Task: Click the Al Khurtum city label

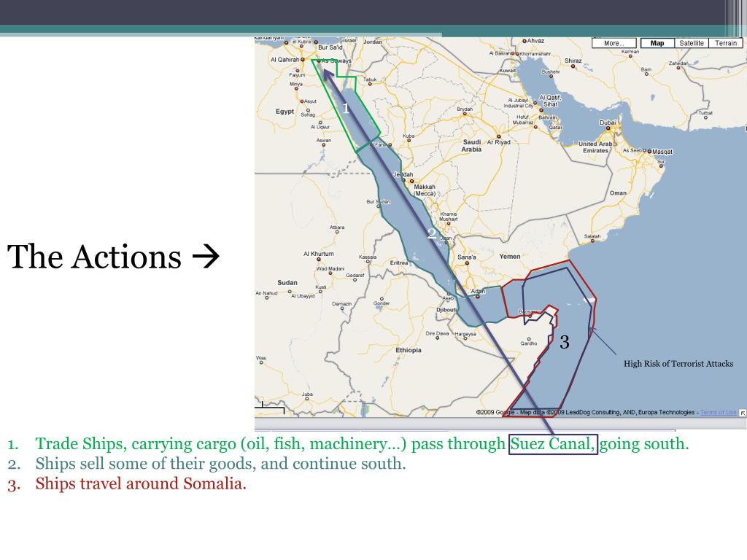Action: click(319, 254)
